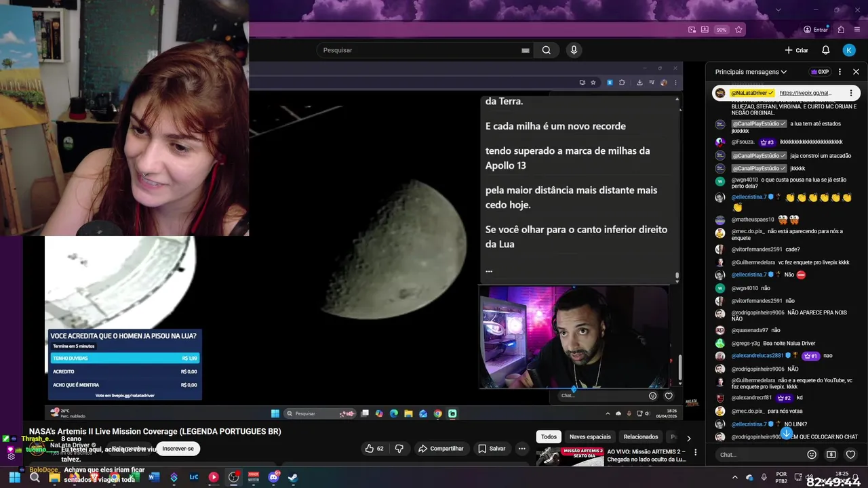Screen dimensions: 868x488
Task: Send heart reaction in live chat
Action: click(850, 455)
